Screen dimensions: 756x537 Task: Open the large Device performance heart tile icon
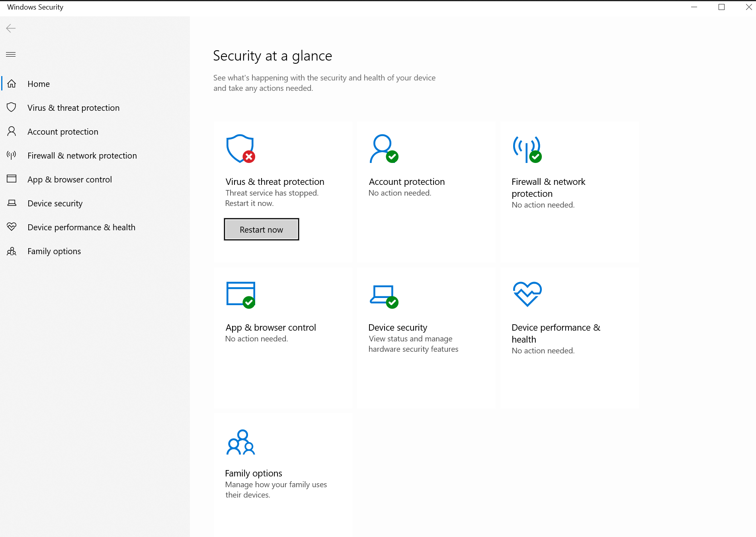[x=527, y=294]
